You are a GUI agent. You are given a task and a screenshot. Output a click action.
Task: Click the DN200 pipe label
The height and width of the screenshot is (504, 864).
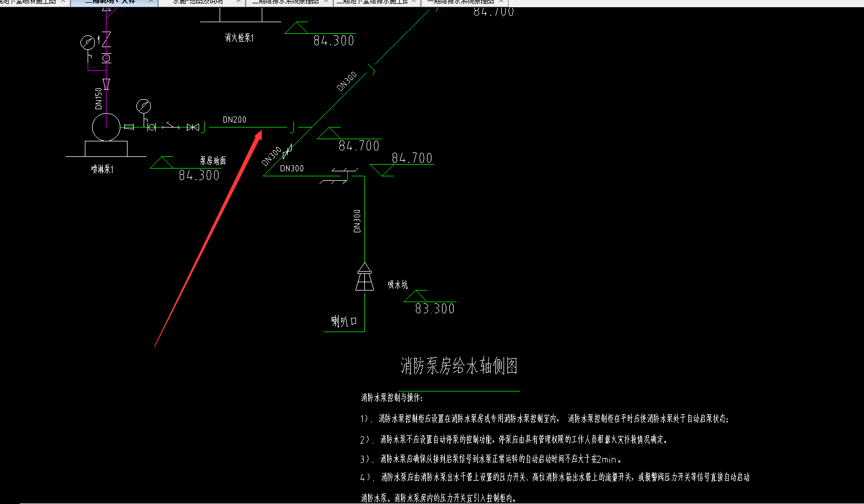(x=235, y=120)
